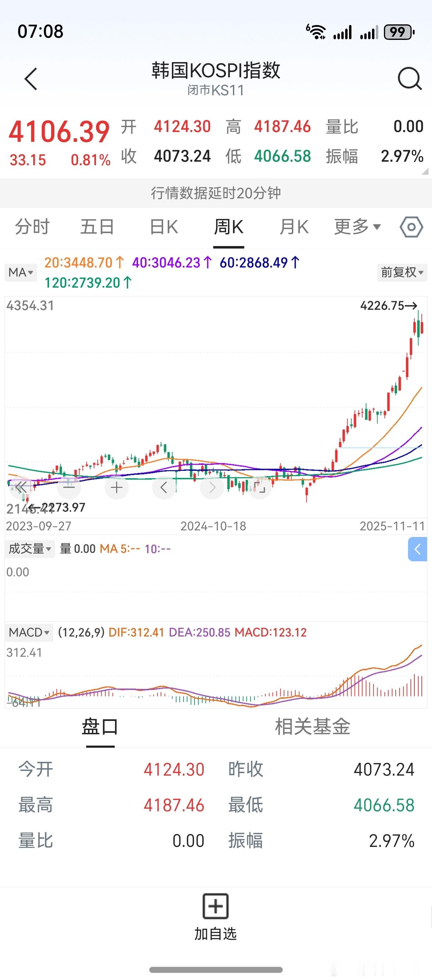Tap the MA 60:2868.49 value
Viewport: 432px width, 980px height.
point(260,263)
